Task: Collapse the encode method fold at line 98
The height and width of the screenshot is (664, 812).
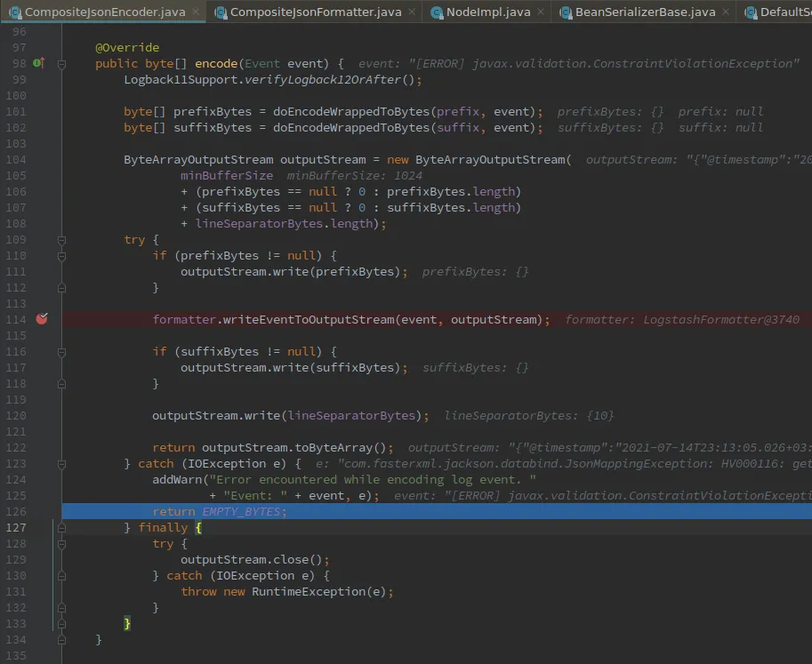Action: point(61,65)
